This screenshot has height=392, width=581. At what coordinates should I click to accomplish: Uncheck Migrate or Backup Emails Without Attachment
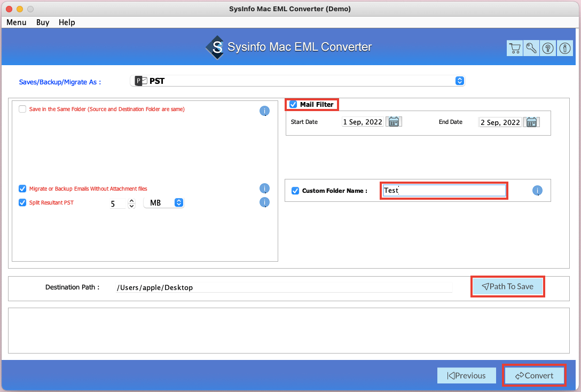click(22, 189)
